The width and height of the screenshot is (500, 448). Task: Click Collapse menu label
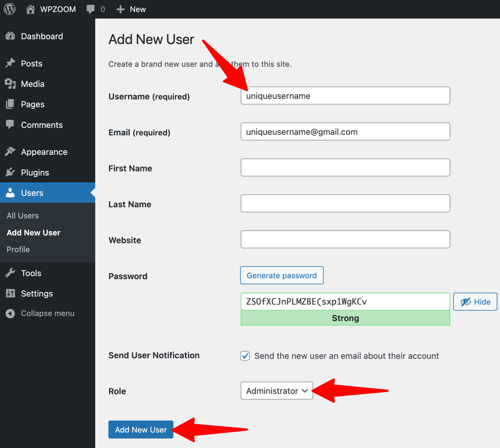[x=47, y=313]
